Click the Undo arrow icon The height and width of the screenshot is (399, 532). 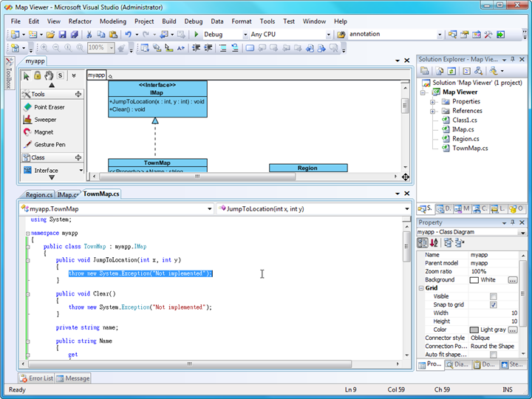pyautogui.click(x=128, y=34)
